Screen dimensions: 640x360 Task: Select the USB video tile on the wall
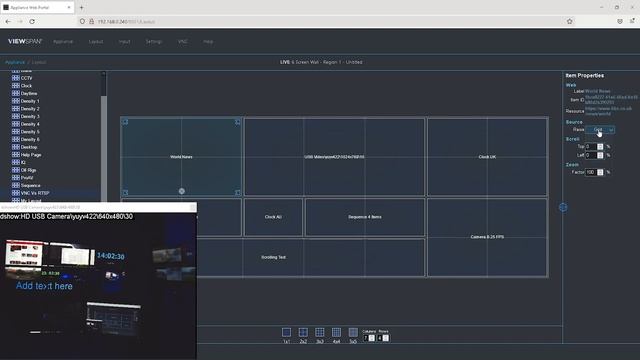pyautogui.click(x=334, y=157)
